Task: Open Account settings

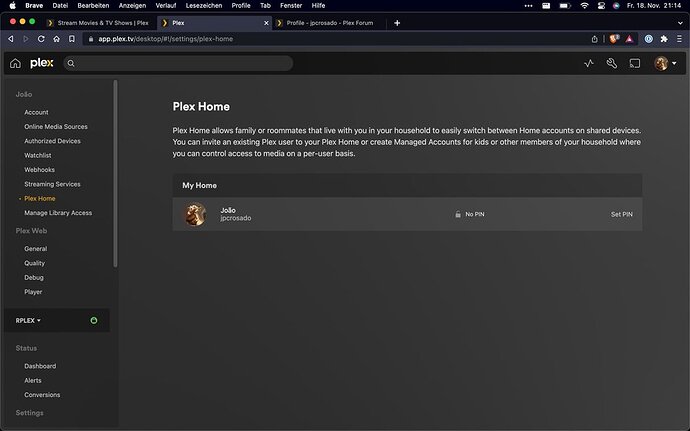Action: tap(36, 112)
